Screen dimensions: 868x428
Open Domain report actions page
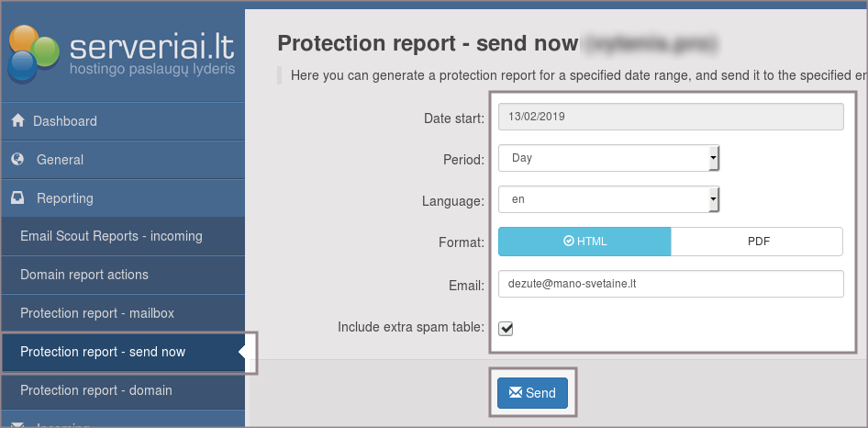click(84, 275)
